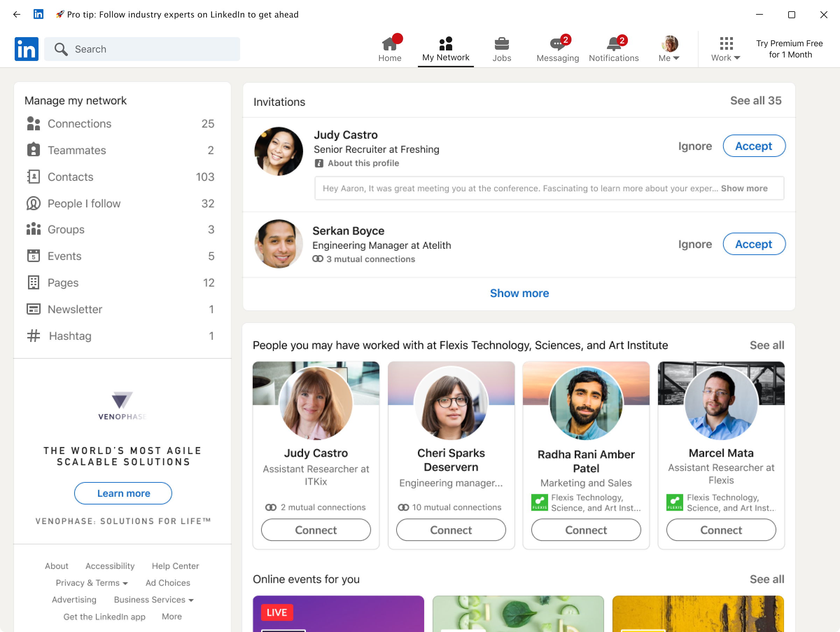
Task: Click the Newsletter icon in the sidebar
Action: 33,309
